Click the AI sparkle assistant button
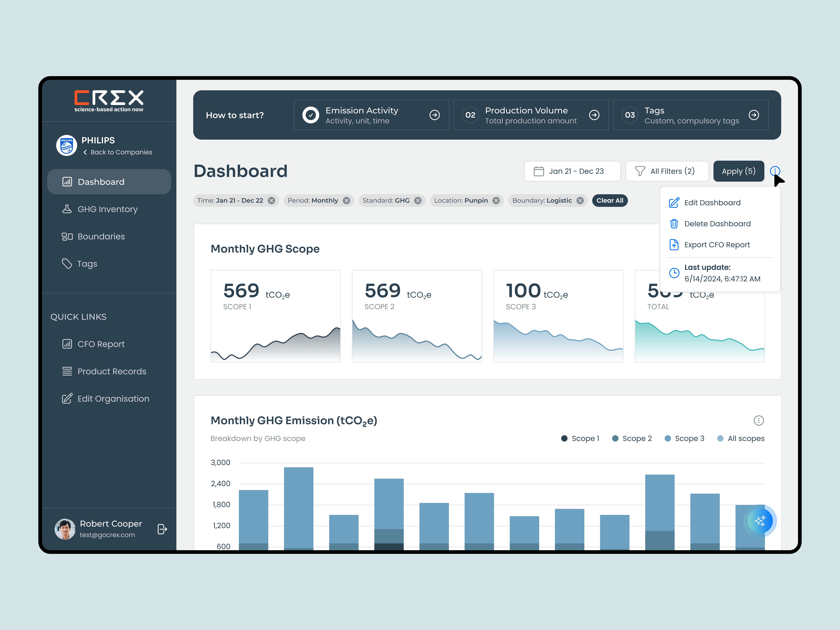 (x=760, y=521)
